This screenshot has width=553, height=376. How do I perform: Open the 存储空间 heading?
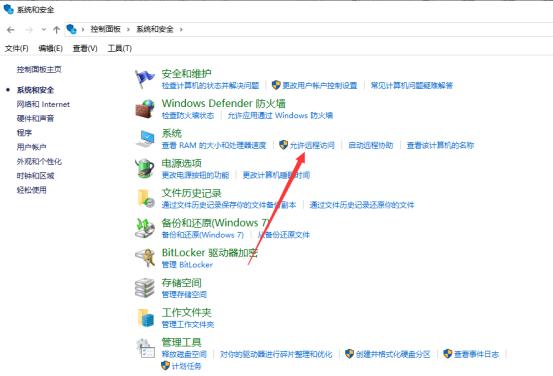coord(182,283)
